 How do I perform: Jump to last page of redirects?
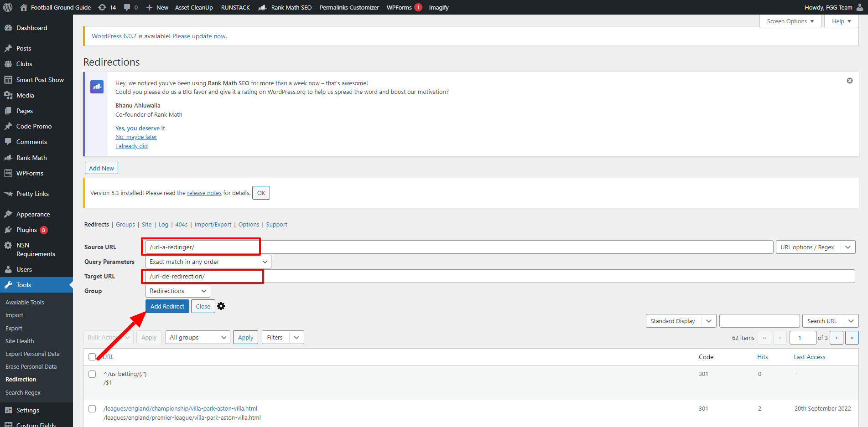point(852,338)
